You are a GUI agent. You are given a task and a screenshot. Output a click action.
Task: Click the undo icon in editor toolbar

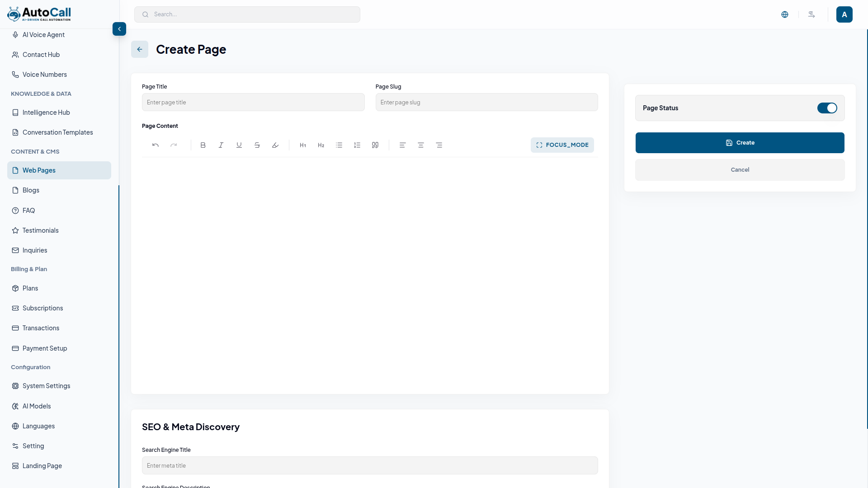pos(156,145)
